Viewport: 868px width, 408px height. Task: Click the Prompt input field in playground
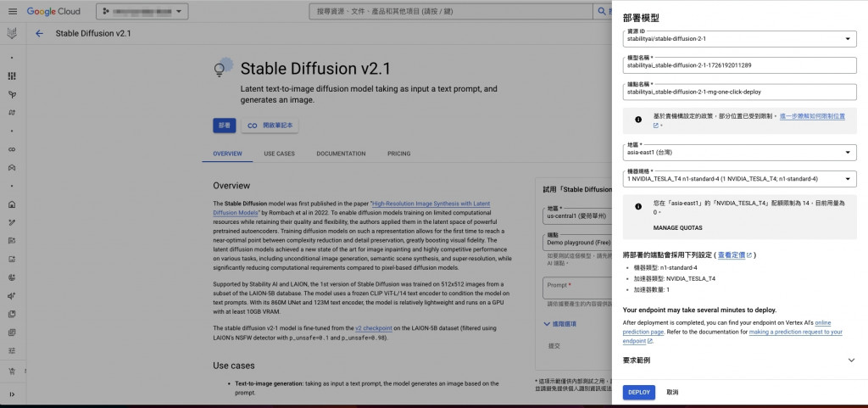click(x=577, y=288)
